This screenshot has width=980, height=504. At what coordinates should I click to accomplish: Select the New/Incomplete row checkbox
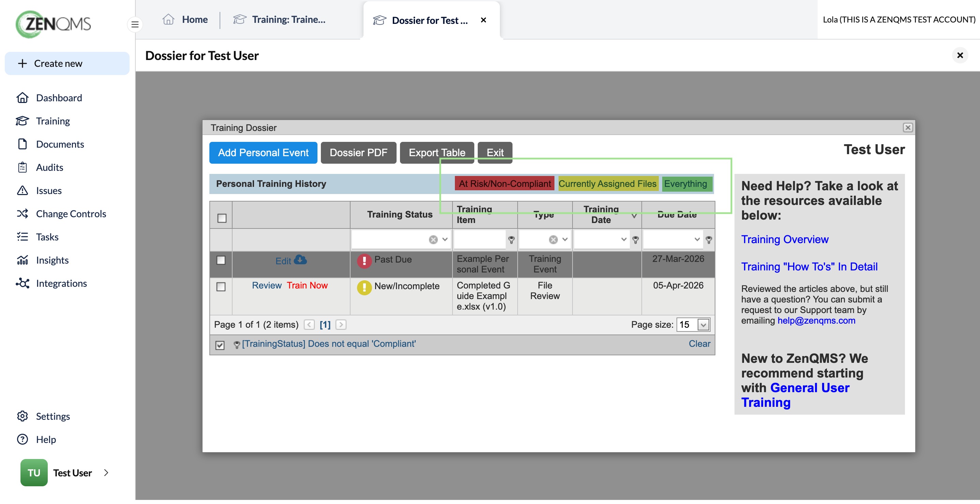pos(221,287)
